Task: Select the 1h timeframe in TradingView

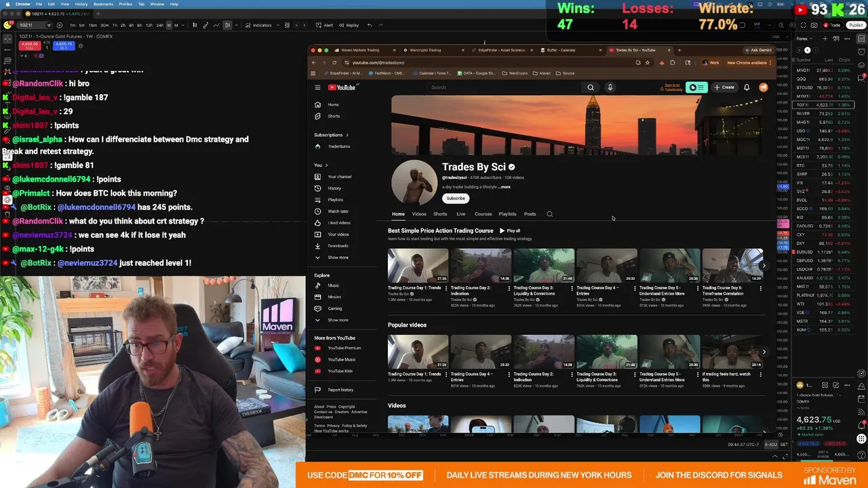Action: (115, 25)
